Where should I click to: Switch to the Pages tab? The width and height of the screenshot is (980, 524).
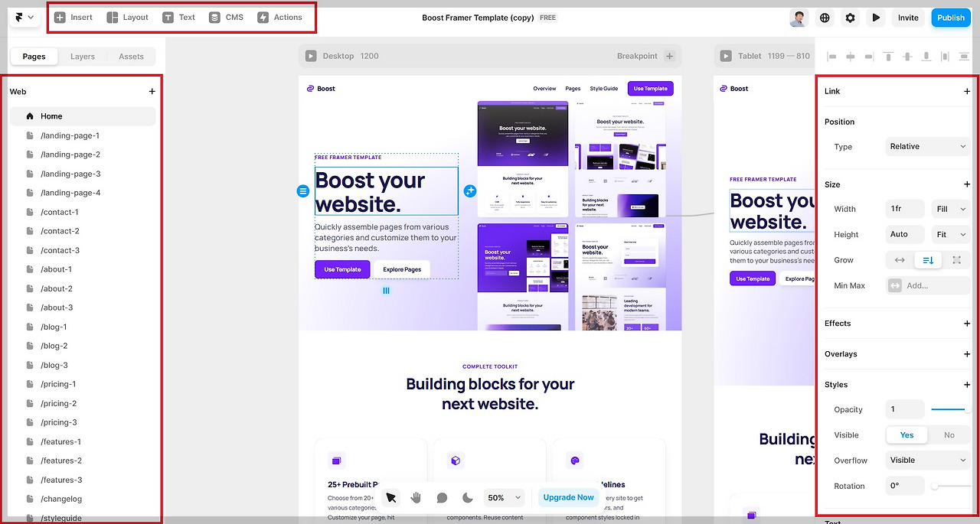pyautogui.click(x=34, y=57)
